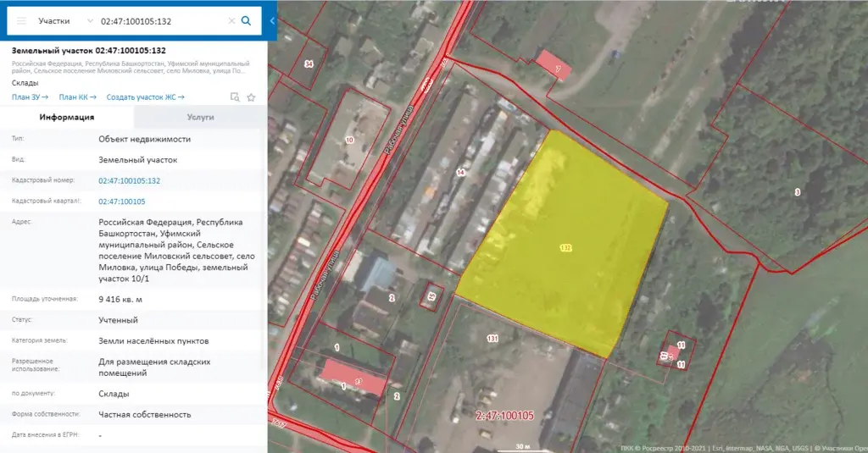Screen dimensions: 868x453
Task: Select the highlighted yellow parcel 132
Action: [x=564, y=246]
